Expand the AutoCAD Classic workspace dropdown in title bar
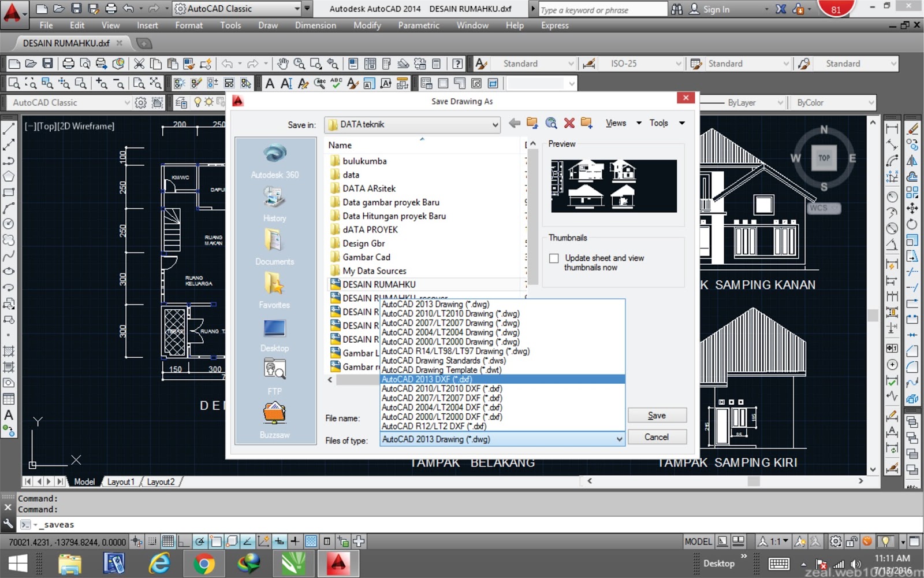 coord(297,9)
